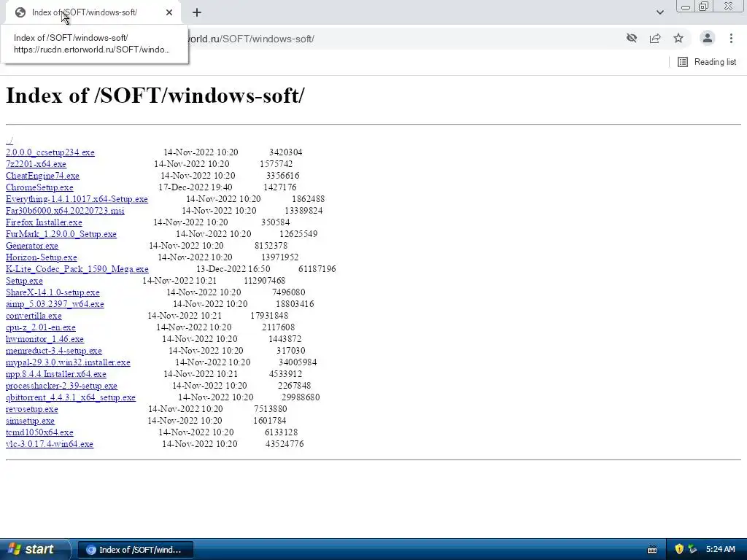Download Setup.exe
The width and height of the screenshot is (747, 560).
point(24,281)
